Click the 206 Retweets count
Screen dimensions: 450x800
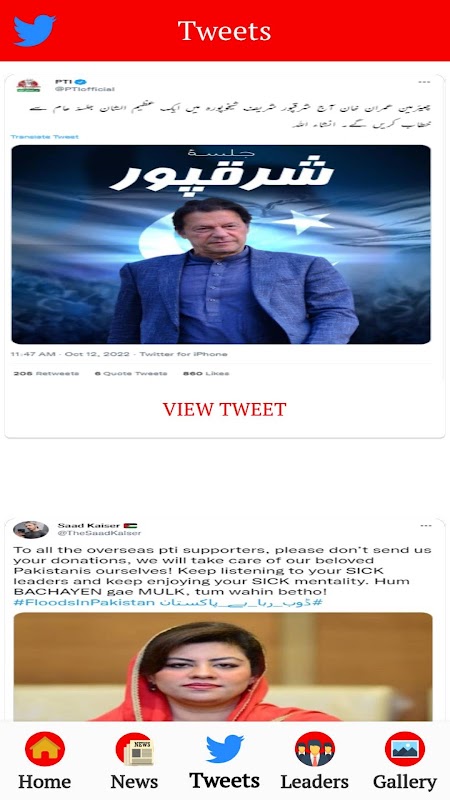coord(46,373)
